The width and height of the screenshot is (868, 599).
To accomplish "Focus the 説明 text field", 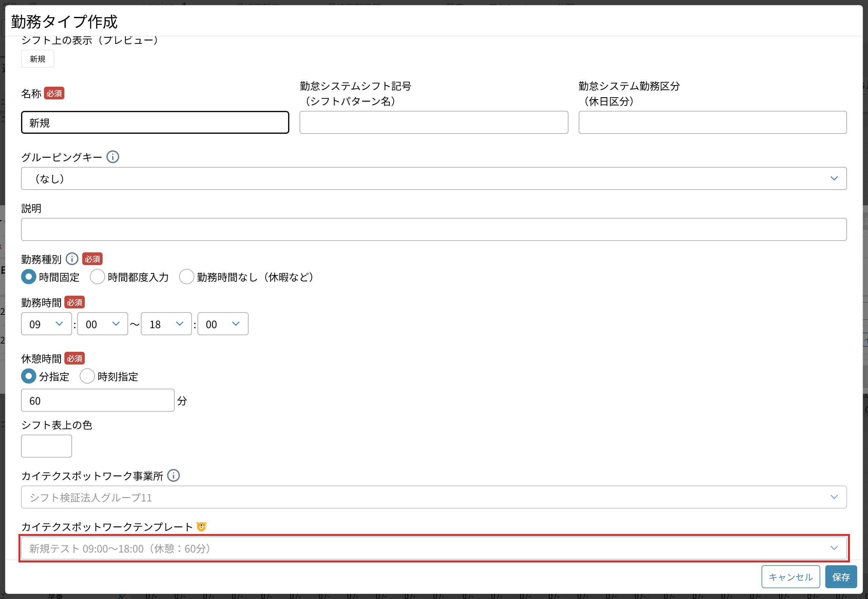I will click(434, 229).
